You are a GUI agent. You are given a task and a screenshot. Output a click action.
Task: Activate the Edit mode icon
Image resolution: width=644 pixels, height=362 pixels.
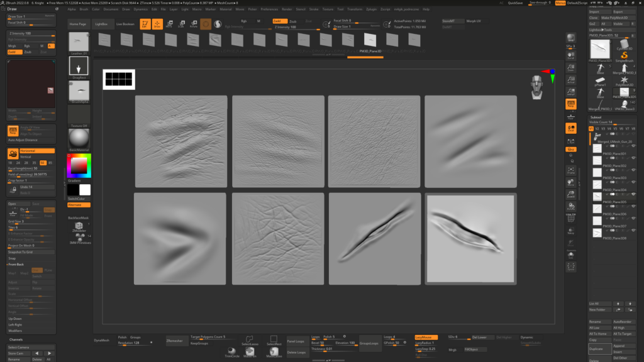144,24
